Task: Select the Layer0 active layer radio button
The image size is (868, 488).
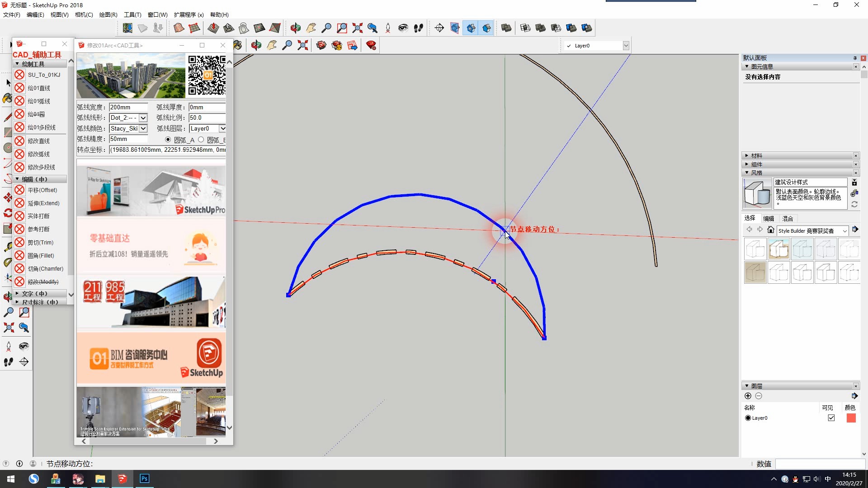Action: pos(748,418)
